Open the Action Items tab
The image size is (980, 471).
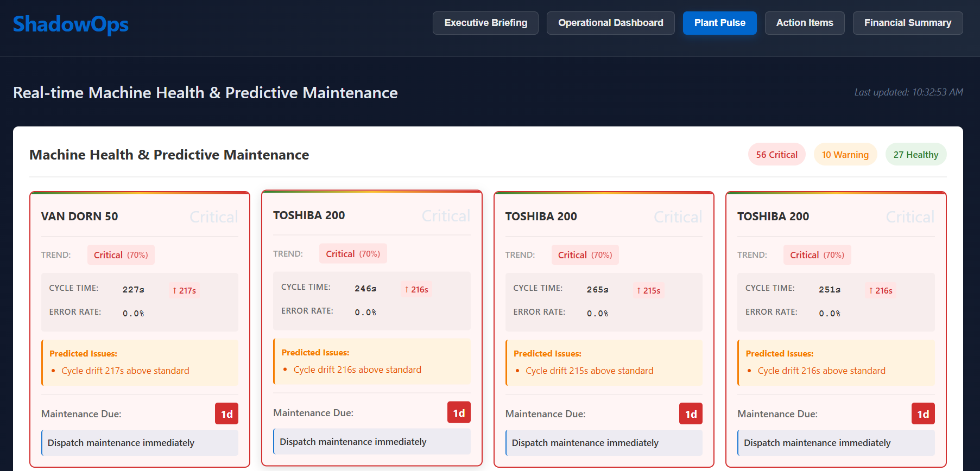click(x=804, y=23)
